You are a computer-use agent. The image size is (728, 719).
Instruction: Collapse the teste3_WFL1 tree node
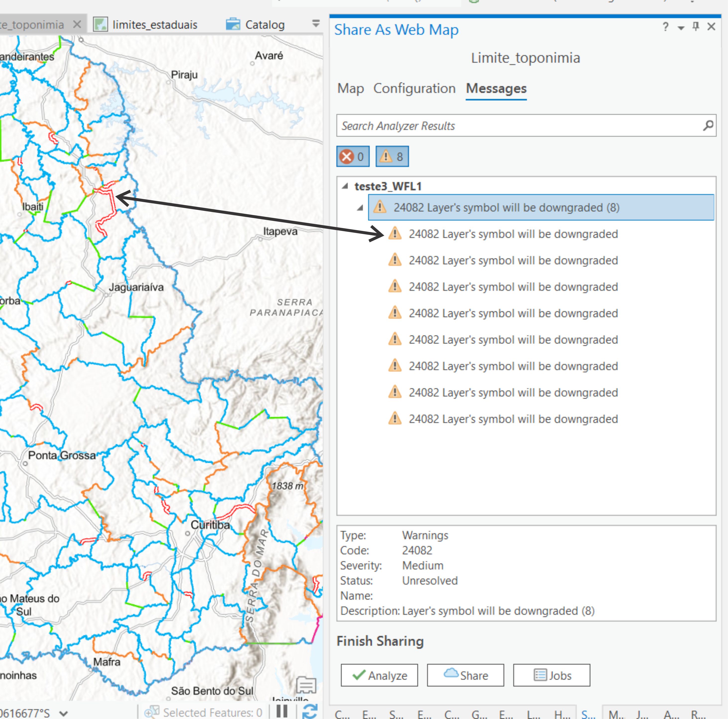click(x=345, y=186)
